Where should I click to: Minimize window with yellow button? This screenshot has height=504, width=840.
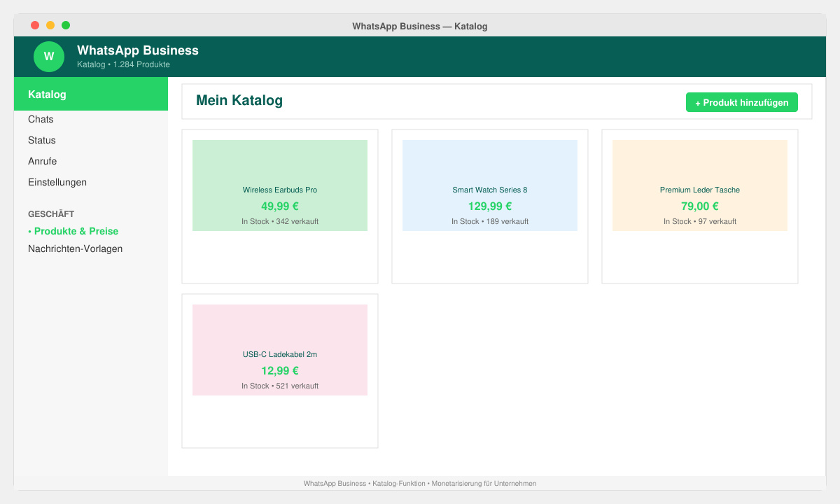coord(50,25)
